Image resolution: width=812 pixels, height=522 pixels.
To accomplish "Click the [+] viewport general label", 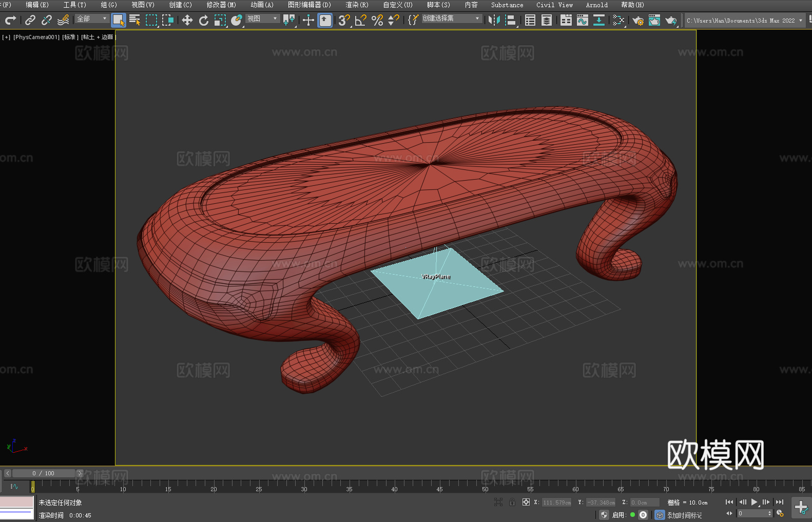I will 6,37.
